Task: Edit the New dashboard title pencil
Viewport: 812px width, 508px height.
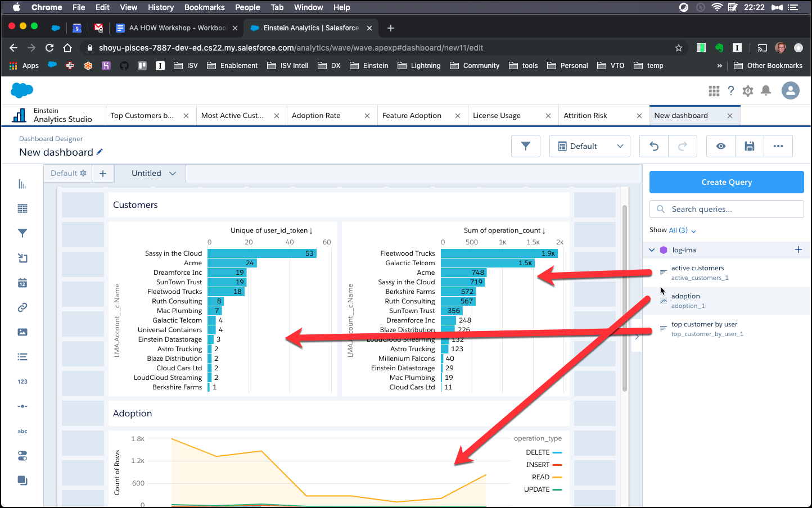Action: (100, 152)
